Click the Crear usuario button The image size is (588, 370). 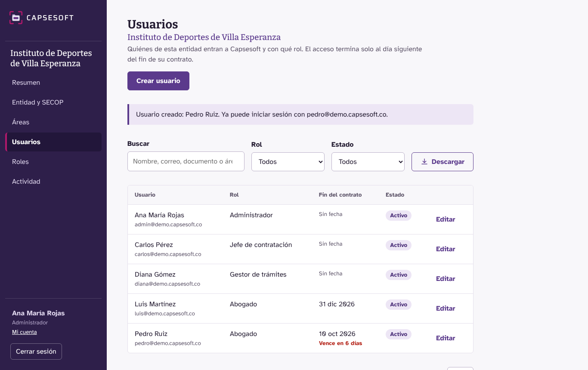pyautogui.click(x=158, y=81)
